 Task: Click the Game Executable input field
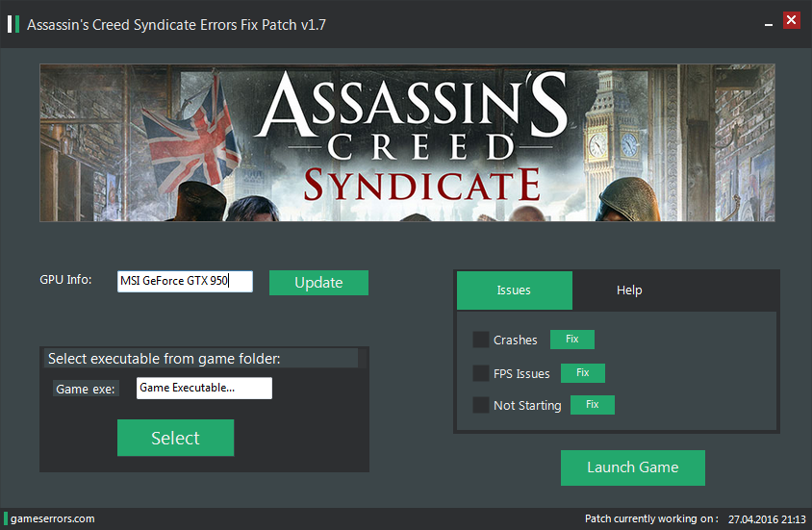(204, 388)
